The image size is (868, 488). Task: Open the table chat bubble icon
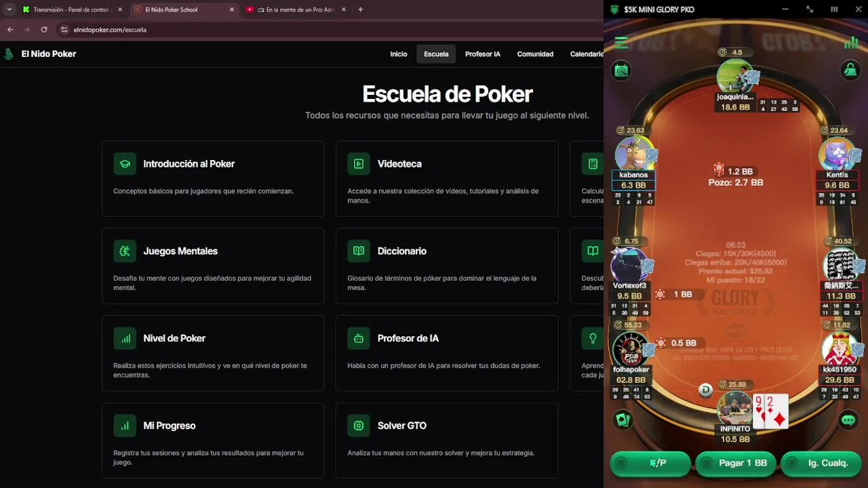pyautogui.click(x=848, y=420)
